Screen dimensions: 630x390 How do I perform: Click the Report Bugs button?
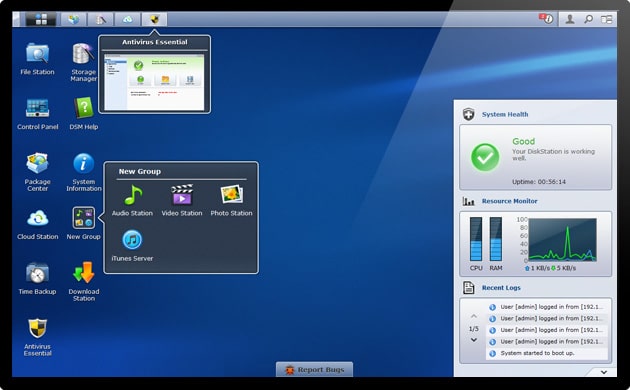click(314, 370)
